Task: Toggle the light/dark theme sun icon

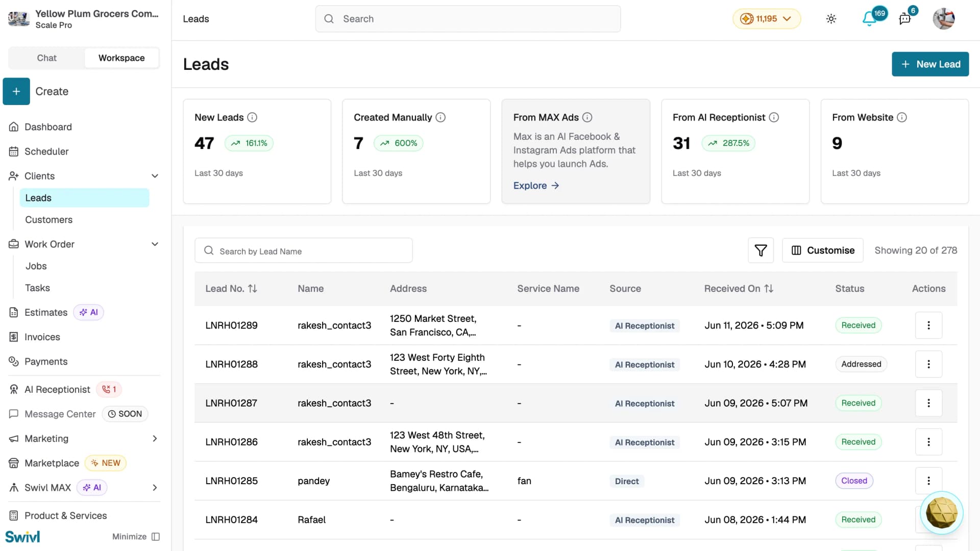Action: coord(831,19)
